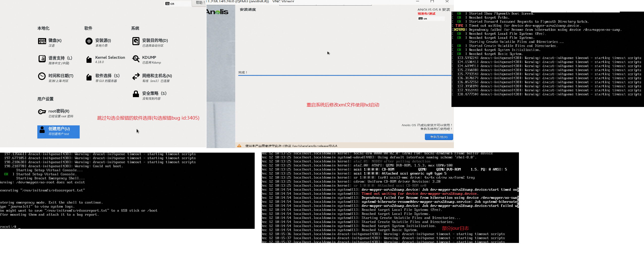The image size is (644, 278).
Task: Click the Help (帮助) button
Action: tap(199, 3)
